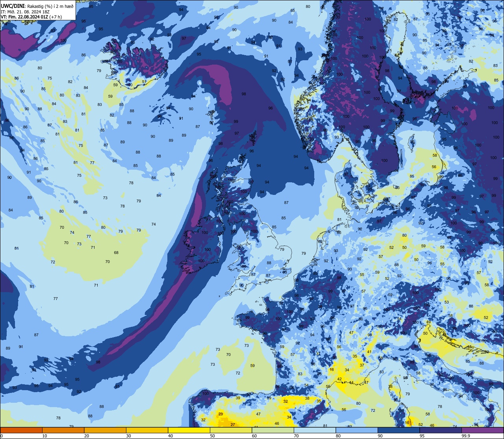Click the above 99.9% purple legend swatch
The height and width of the screenshot is (439, 504).
pyautogui.click(x=483, y=430)
